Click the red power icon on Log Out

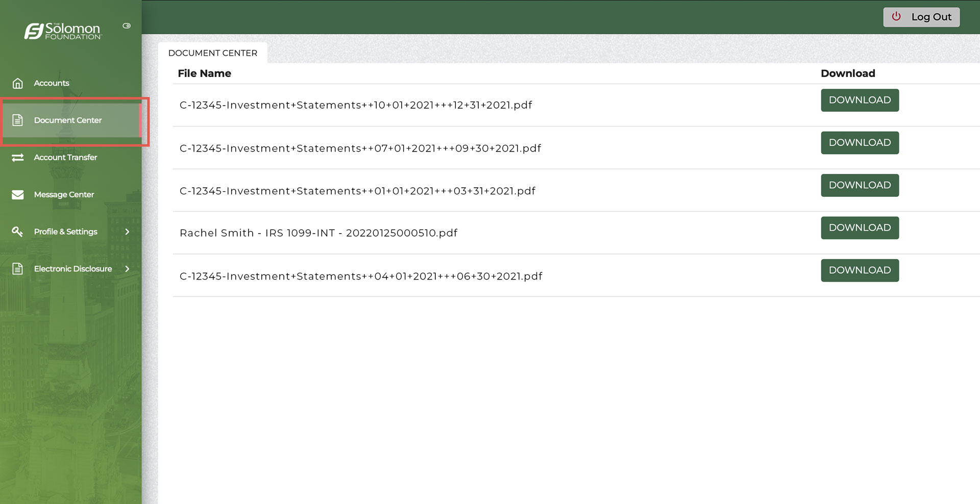[896, 17]
